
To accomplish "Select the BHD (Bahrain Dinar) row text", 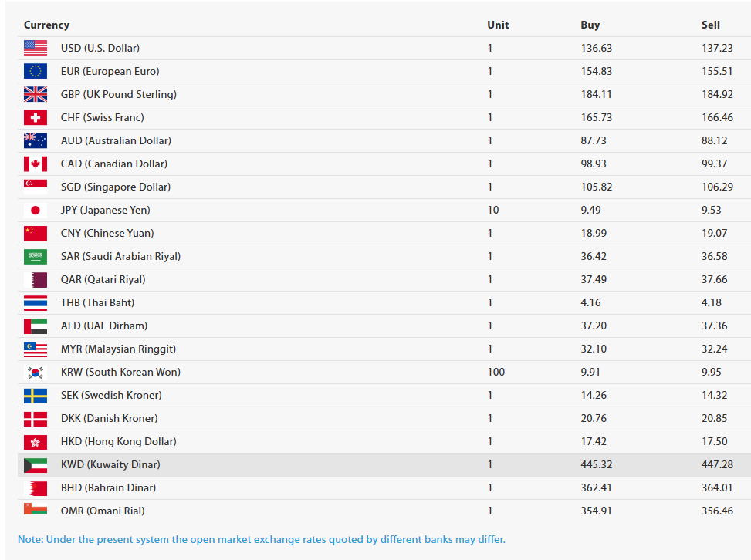I will tap(108, 487).
